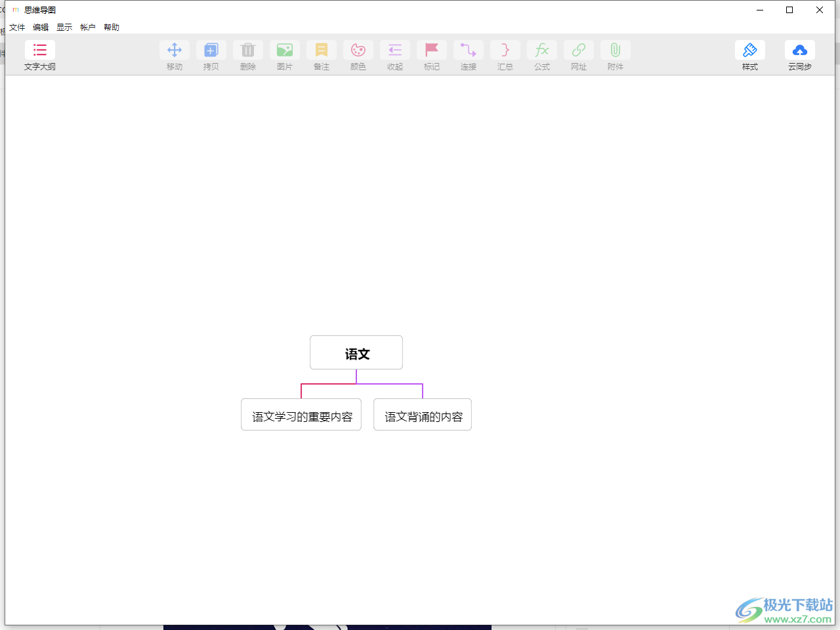This screenshot has width=840, height=630.
Task: Select the 移动 move tool
Action: click(175, 51)
